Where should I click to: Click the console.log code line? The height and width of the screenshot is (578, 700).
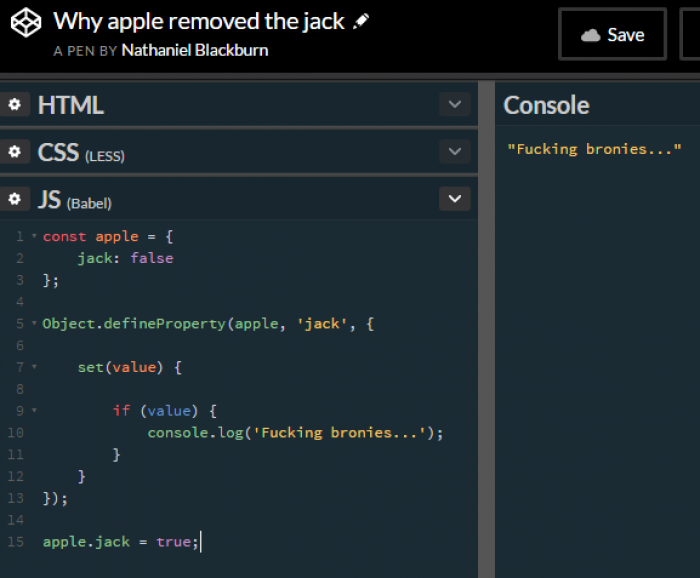295,433
